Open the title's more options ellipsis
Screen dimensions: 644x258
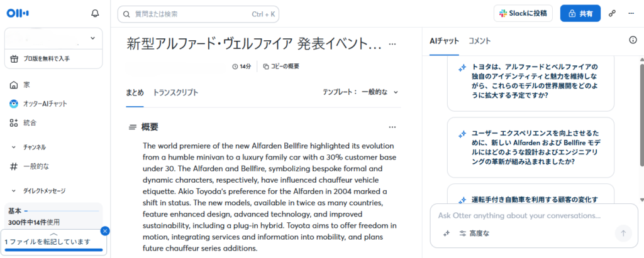coord(392,45)
